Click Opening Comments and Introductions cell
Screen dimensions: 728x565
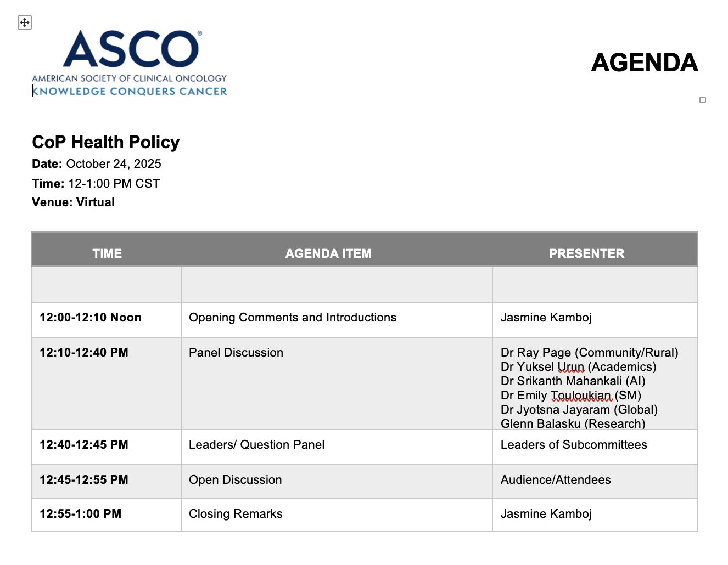tap(293, 318)
